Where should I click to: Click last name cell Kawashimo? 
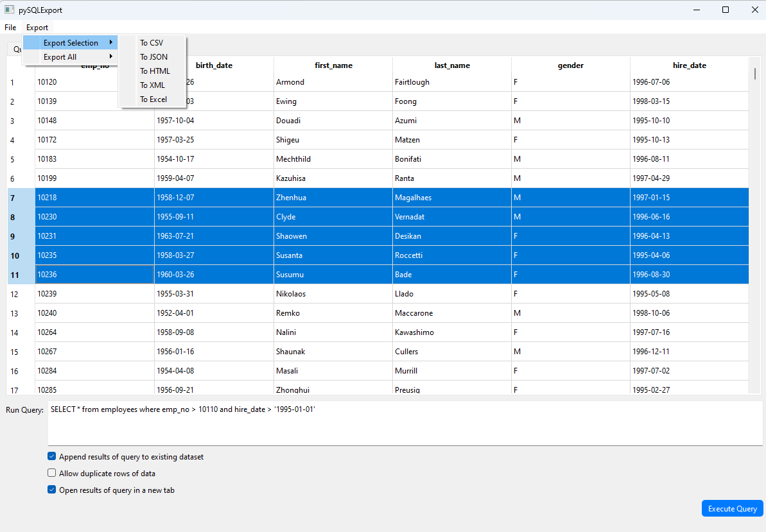(452, 332)
